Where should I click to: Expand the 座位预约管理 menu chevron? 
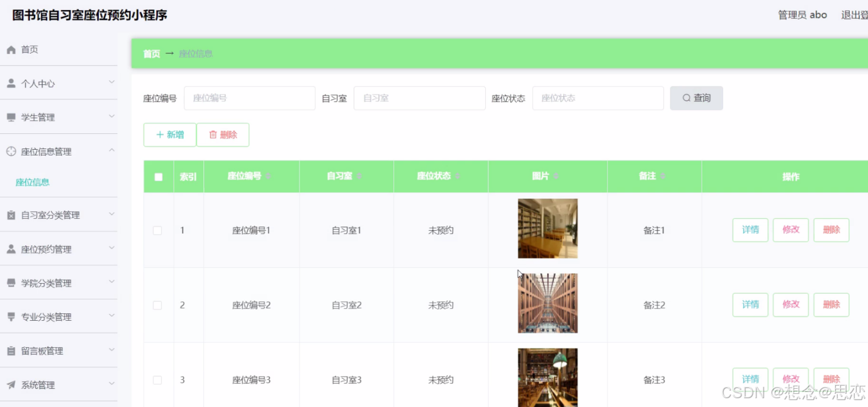[x=111, y=248]
